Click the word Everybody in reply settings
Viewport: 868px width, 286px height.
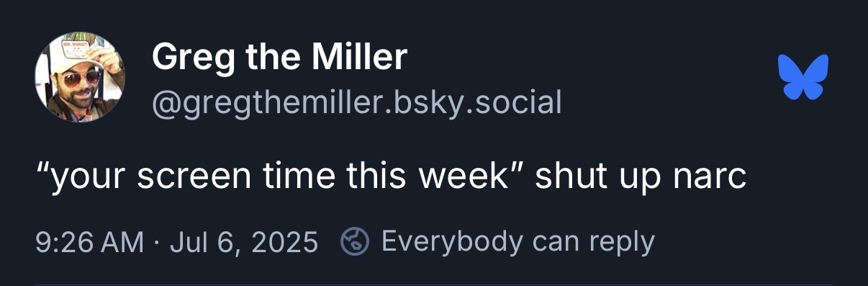point(453,242)
